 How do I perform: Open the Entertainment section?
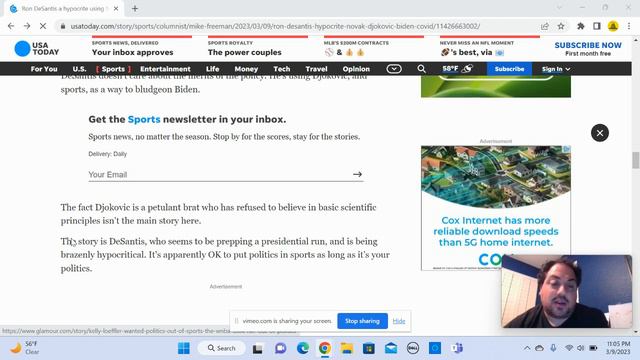click(x=165, y=69)
